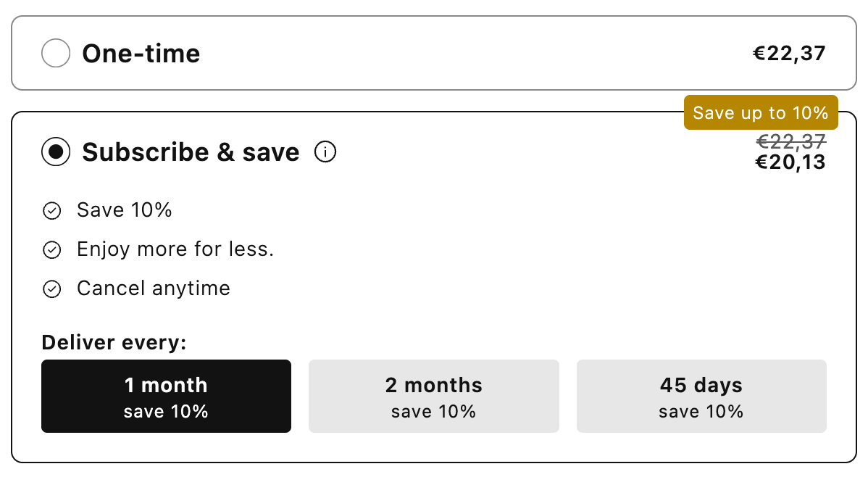Choose the 1 month delivery interval
The image size is (868, 477).
(x=166, y=396)
